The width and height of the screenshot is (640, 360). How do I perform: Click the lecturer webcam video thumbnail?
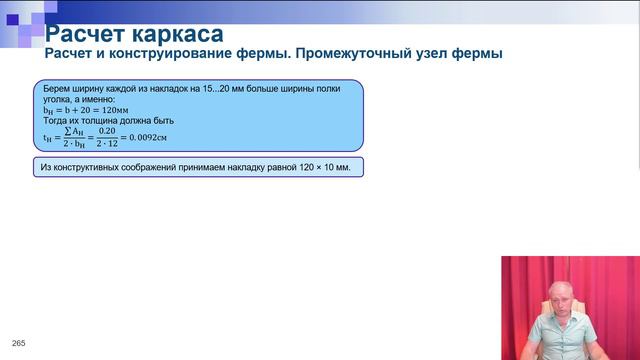[x=570, y=308]
